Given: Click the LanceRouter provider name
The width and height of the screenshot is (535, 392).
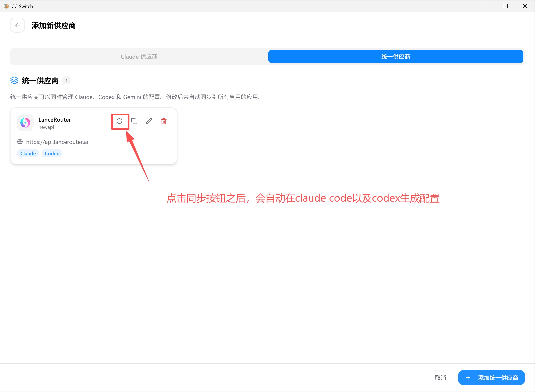Looking at the screenshot, I should click(55, 120).
